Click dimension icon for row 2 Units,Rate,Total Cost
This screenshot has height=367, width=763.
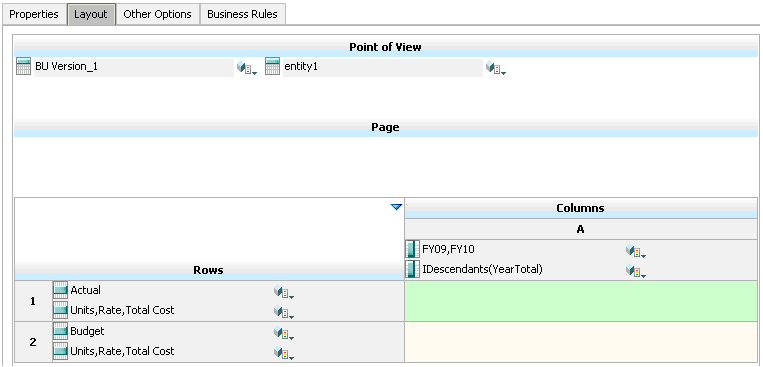(60, 351)
